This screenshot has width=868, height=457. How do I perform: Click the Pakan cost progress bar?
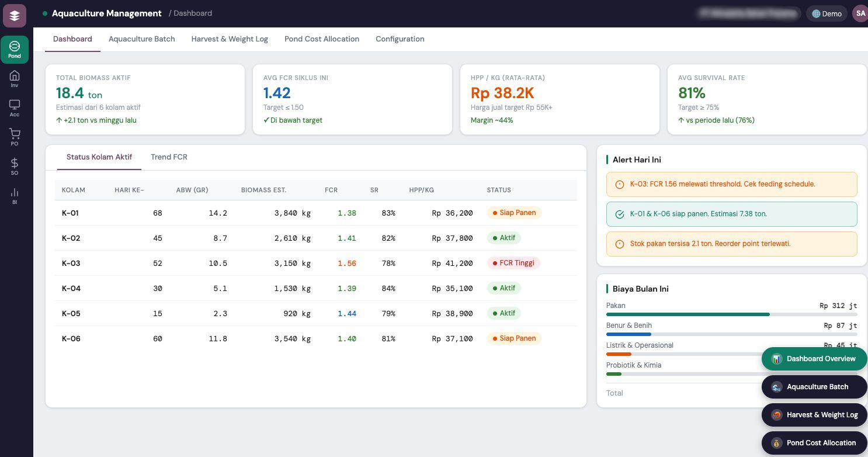pos(731,314)
